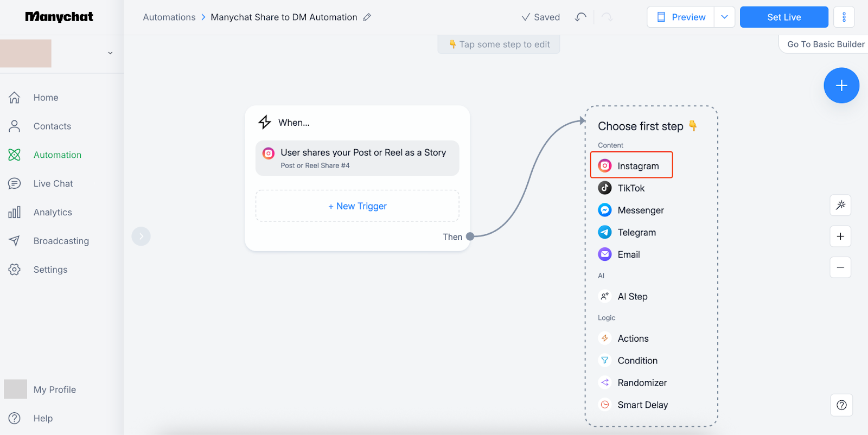Click the magic wand auto-arrange icon

tap(840, 205)
